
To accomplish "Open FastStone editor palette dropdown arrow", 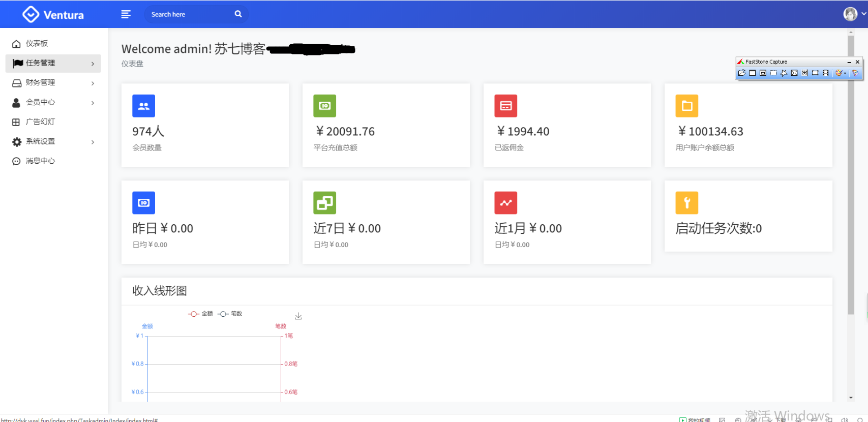I will coord(845,73).
